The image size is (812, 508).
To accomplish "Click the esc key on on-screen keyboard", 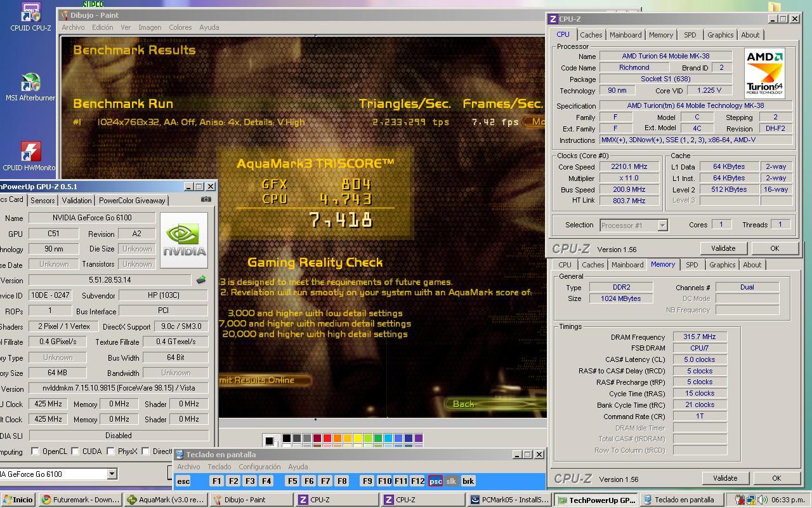I will tap(183, 481).
